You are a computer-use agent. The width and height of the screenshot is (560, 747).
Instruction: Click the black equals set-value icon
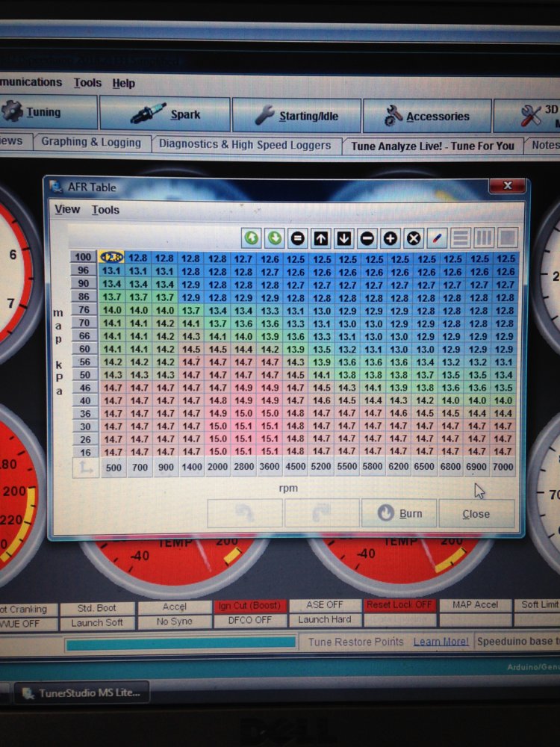pyautogui.click(x=298, y=238)
